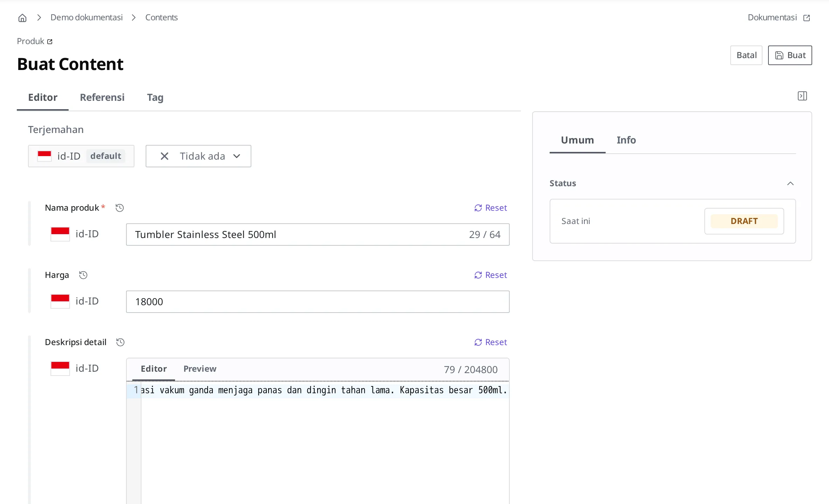Click Indonesian flag in id-ID default chip
Image resolution: width=829 pixels, height=504 pixels.
tap(44, 156)
